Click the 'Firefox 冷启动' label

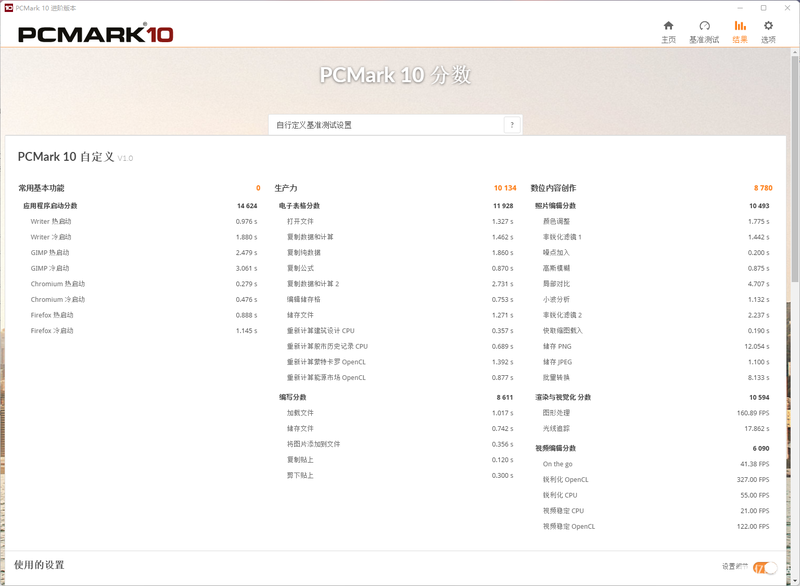click(52, 331)
